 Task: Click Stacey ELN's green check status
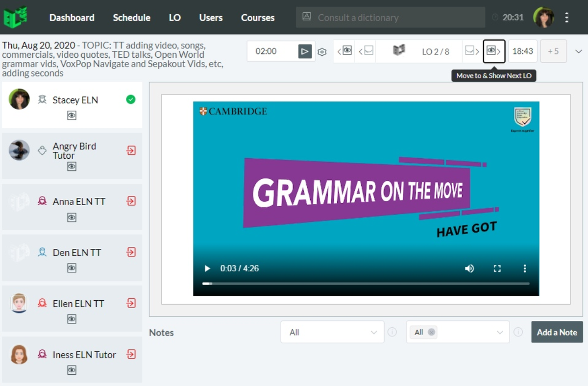tap(131, 99)
